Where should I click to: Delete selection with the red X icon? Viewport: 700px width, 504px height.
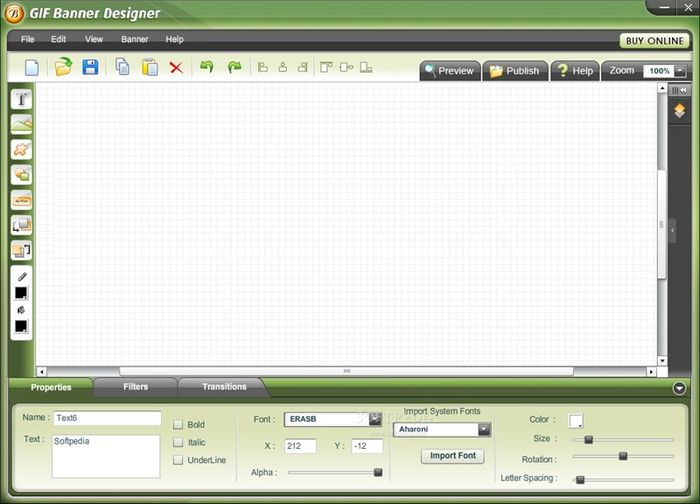[x=176, y=68]
